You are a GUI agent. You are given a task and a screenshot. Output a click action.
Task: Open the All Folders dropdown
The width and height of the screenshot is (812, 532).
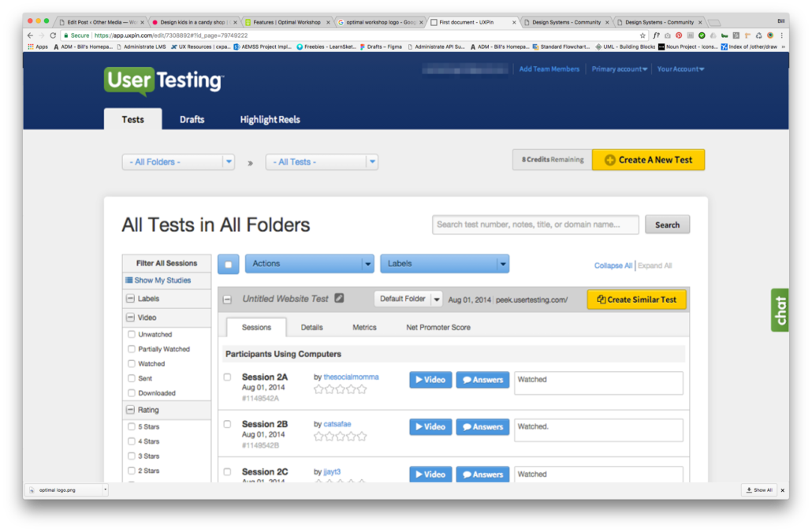tap(178, 162)
